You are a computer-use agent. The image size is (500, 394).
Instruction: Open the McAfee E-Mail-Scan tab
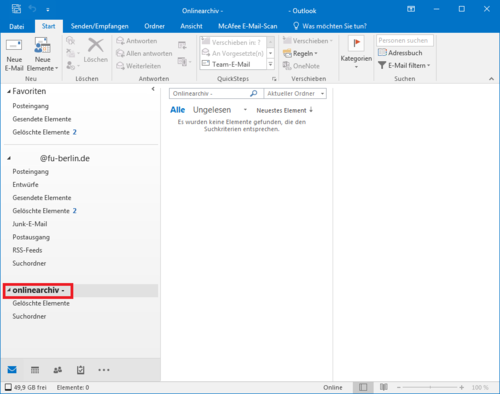248,26
